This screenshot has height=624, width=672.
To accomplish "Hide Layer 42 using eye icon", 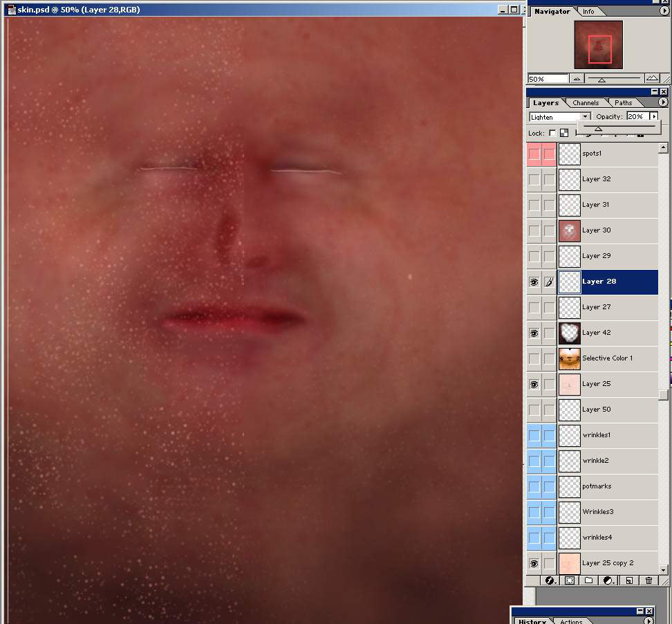I will click(x=534, y=333).
